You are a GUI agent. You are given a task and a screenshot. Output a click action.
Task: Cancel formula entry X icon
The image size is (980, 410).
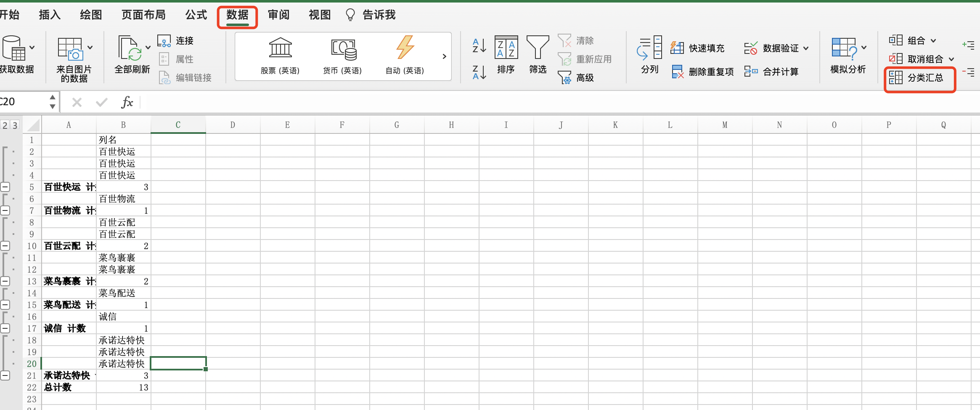click(77, 102)
